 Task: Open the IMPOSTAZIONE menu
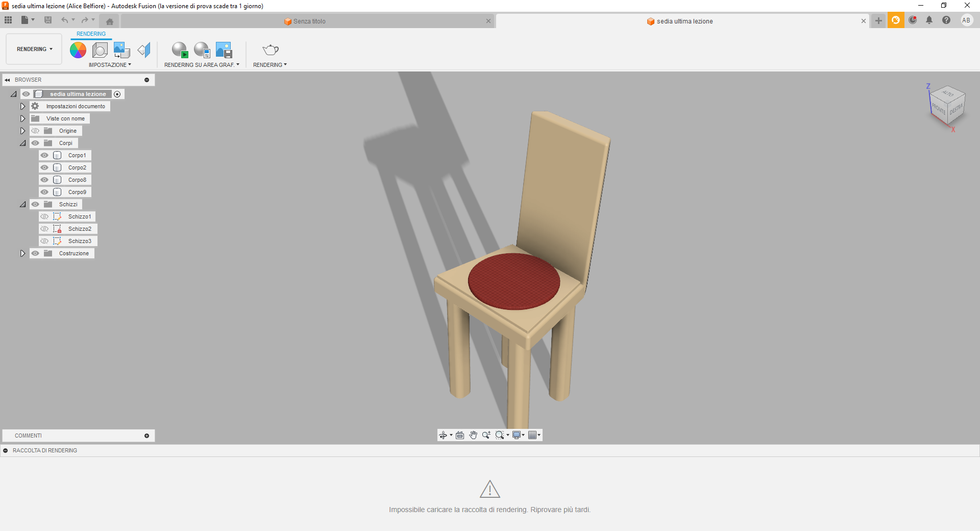tap(110, 65)
